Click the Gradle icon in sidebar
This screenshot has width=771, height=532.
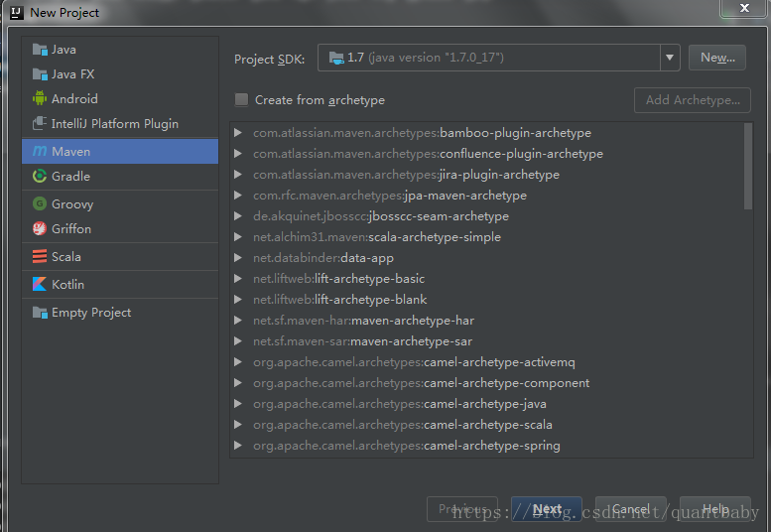pyautogui.click(x=40, y=176)
